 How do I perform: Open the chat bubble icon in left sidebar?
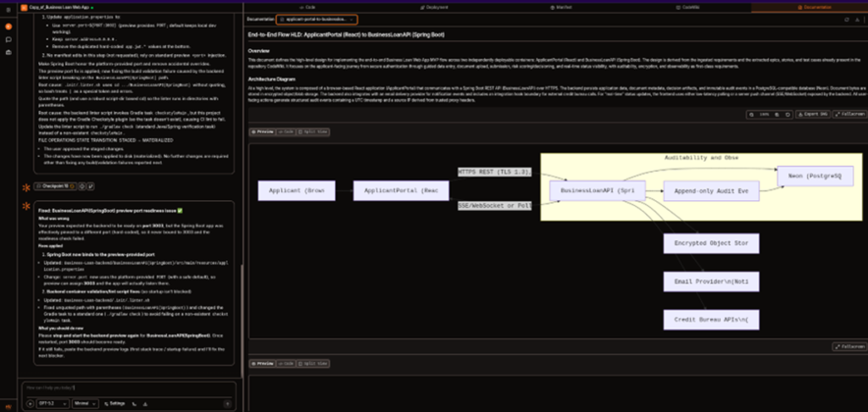pyautogui.click(x=8, y=39)
